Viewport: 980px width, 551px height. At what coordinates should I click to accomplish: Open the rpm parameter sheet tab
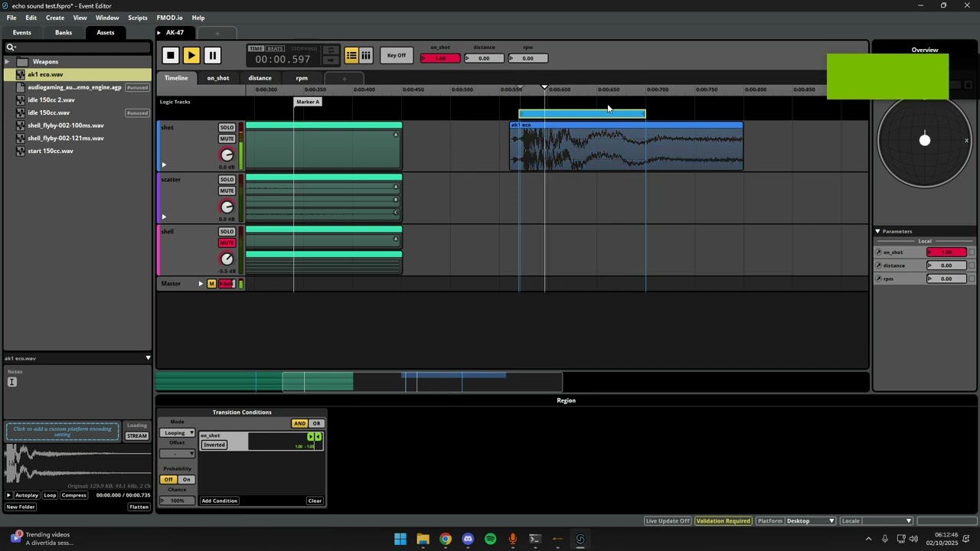point(302,78)
